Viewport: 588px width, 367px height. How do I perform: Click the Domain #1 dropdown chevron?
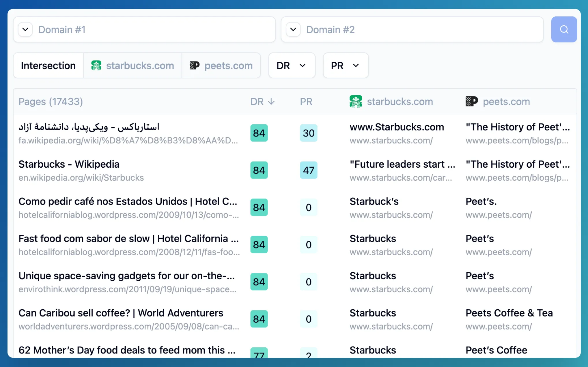click(x=25, y=30)
